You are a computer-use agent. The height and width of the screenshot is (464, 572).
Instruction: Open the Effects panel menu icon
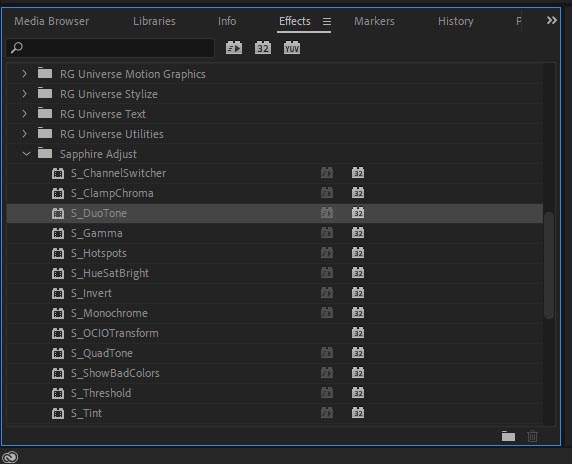pos(327,22)
